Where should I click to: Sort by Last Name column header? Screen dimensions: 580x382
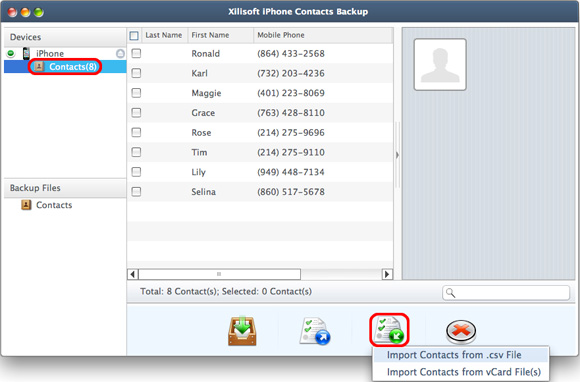click(164, 35)
